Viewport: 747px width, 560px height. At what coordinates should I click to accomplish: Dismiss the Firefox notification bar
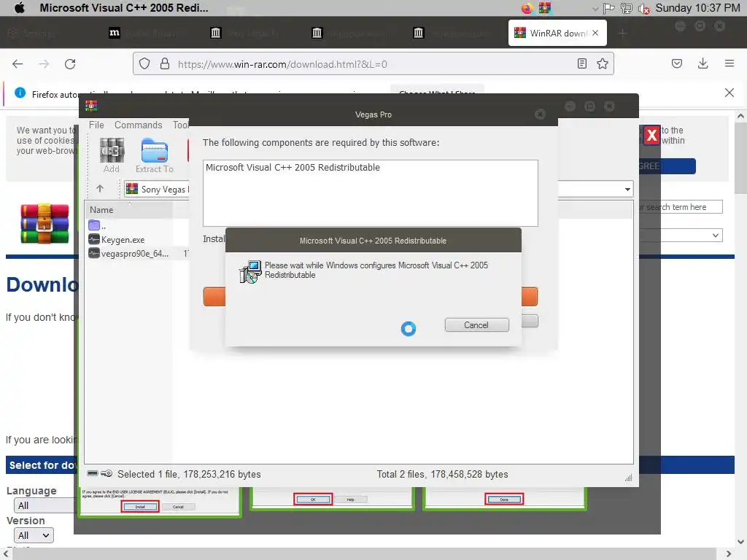pyautogui.click(x=729, y=93)
